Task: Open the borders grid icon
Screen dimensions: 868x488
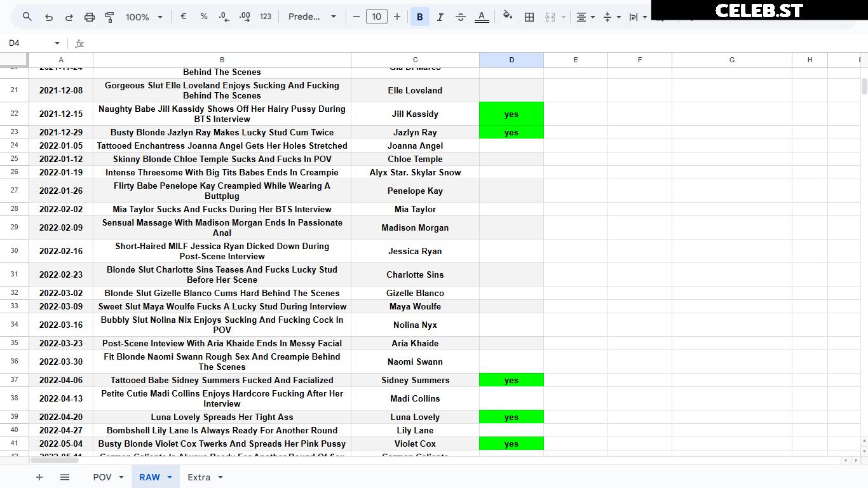Action: 529,17
